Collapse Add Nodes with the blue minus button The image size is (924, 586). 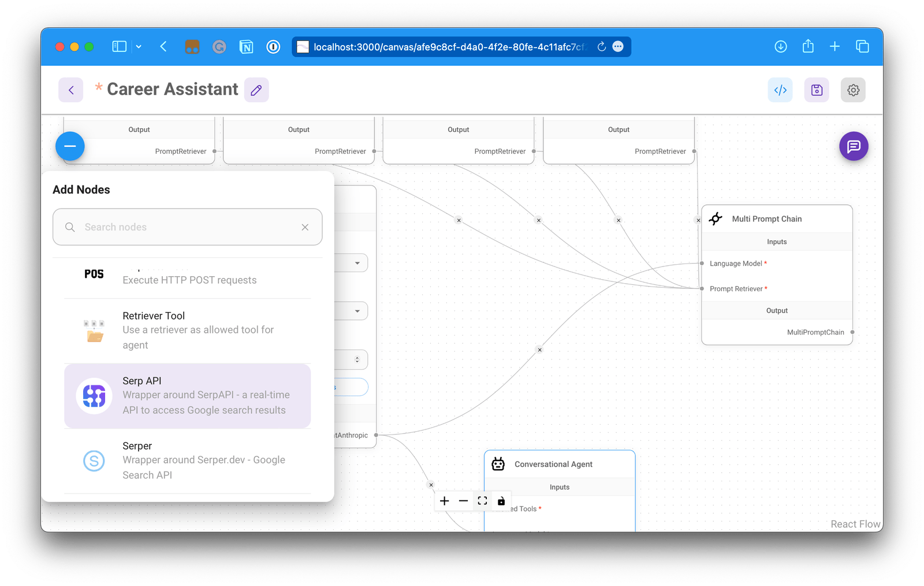(70, 146)
